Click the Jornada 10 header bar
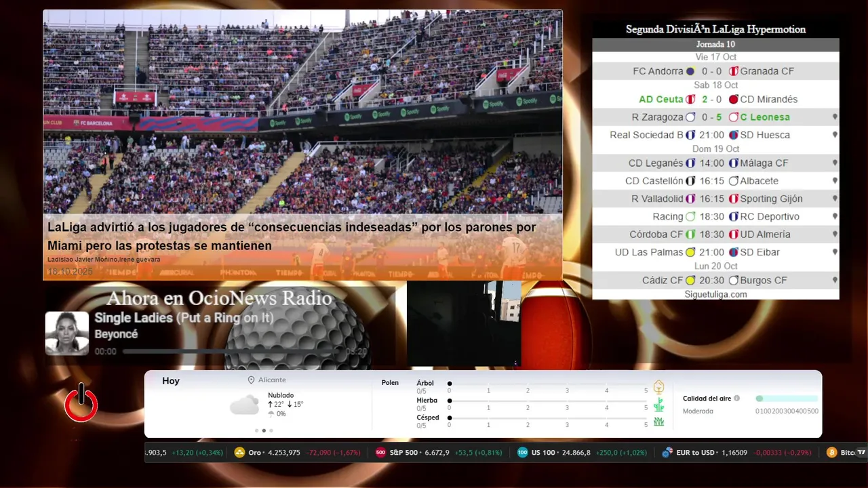Viewport: 868px width, 488px height. tap(715, 45)
